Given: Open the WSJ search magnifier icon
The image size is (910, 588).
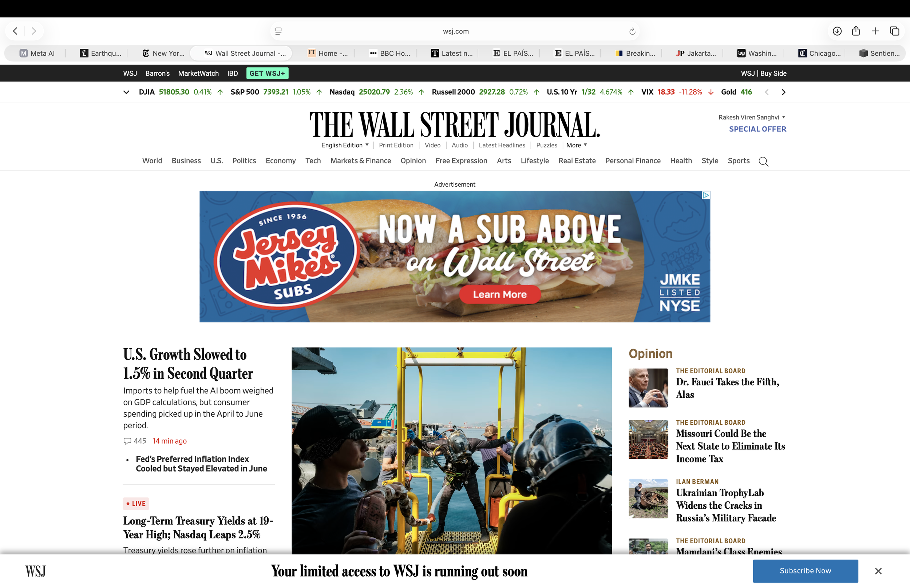Looking at the screenshot, I should (763, 162).
